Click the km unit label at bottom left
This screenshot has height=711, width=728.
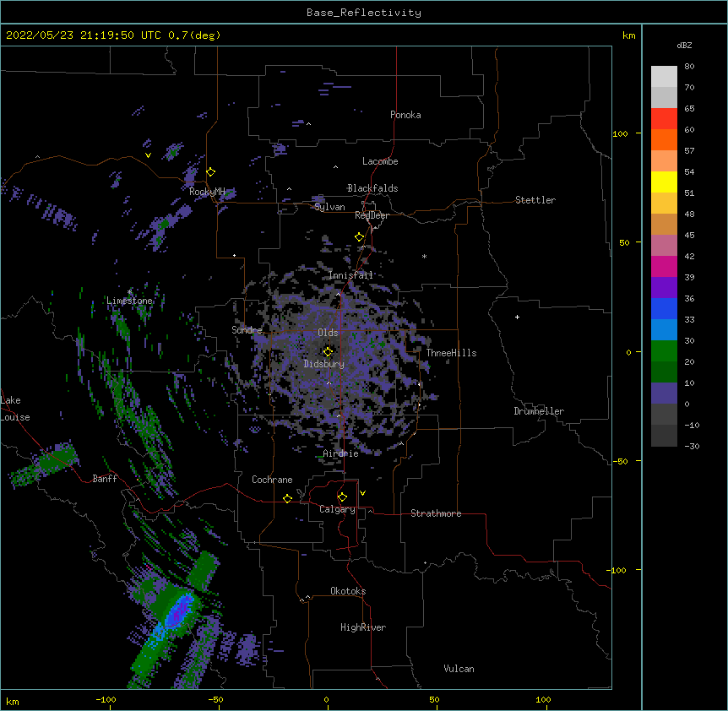13,701
